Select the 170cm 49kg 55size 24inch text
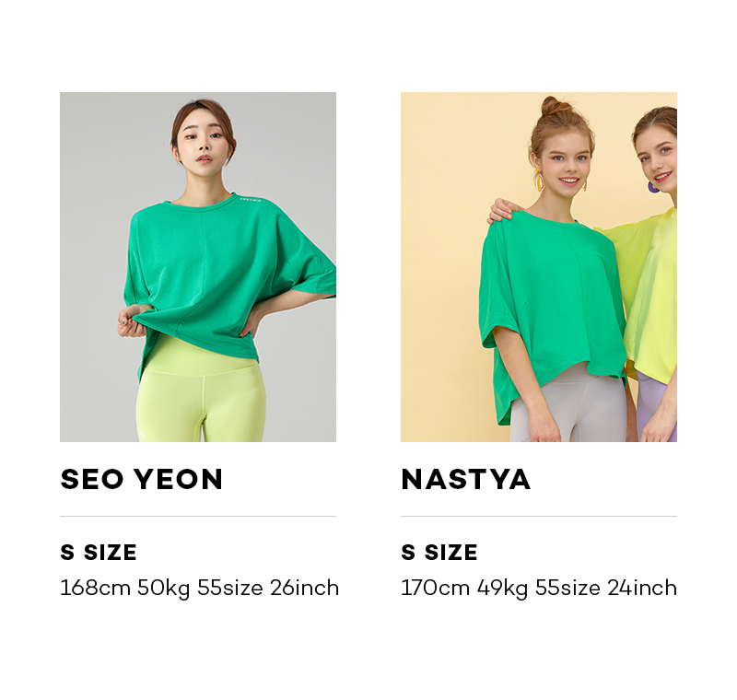 click(539, 589)
